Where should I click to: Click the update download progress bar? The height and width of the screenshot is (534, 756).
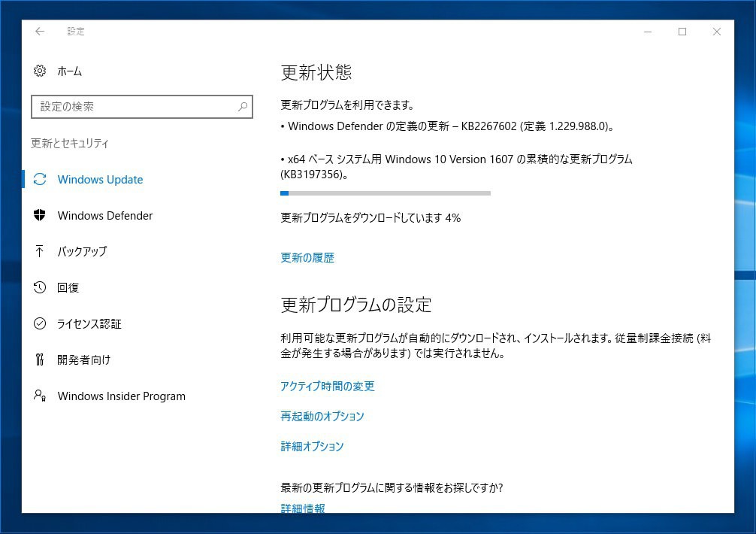(386, 193)
